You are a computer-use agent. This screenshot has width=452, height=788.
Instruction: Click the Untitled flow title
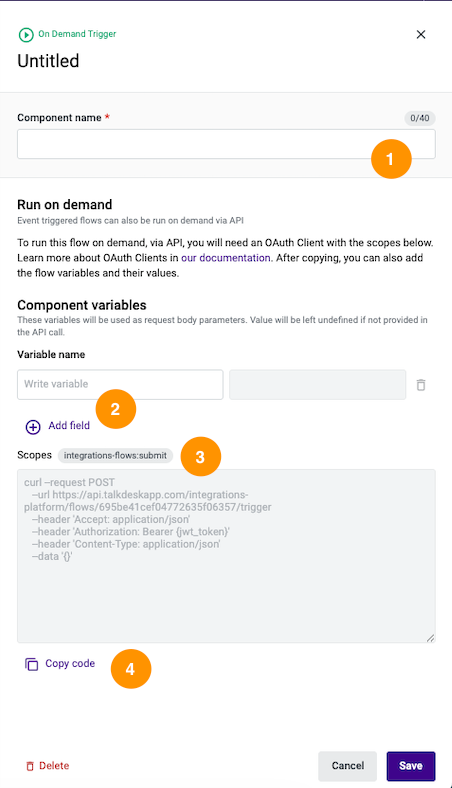point(48,61)
